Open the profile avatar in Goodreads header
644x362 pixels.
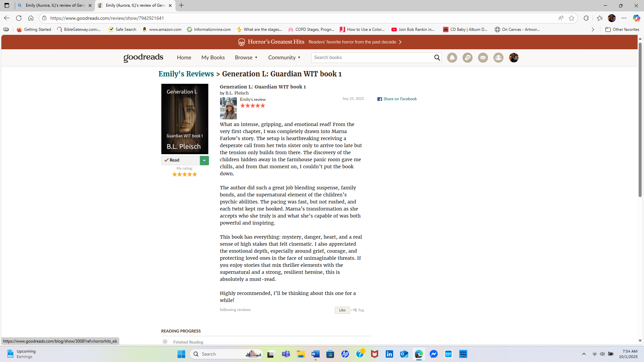click(514, 58)
